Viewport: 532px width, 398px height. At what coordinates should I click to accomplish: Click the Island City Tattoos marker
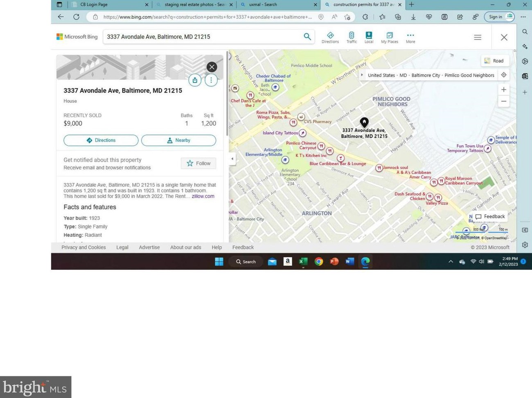click(x=302, y=133)
